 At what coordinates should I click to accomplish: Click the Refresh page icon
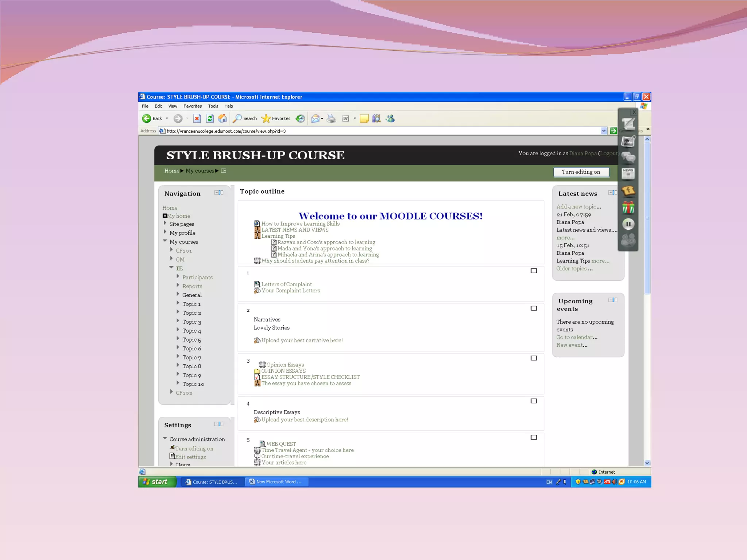pyautogui.click(x=210, y=118)
